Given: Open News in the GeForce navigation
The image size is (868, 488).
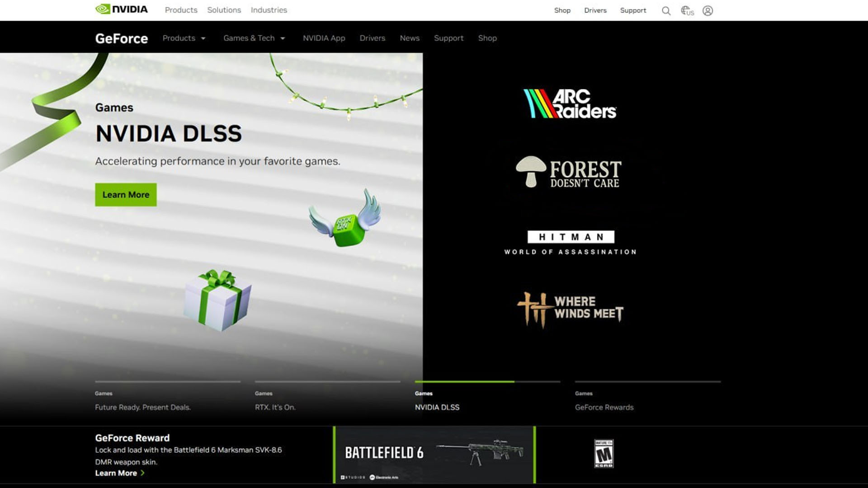Looking at the screenshot, I should [410, 38].
